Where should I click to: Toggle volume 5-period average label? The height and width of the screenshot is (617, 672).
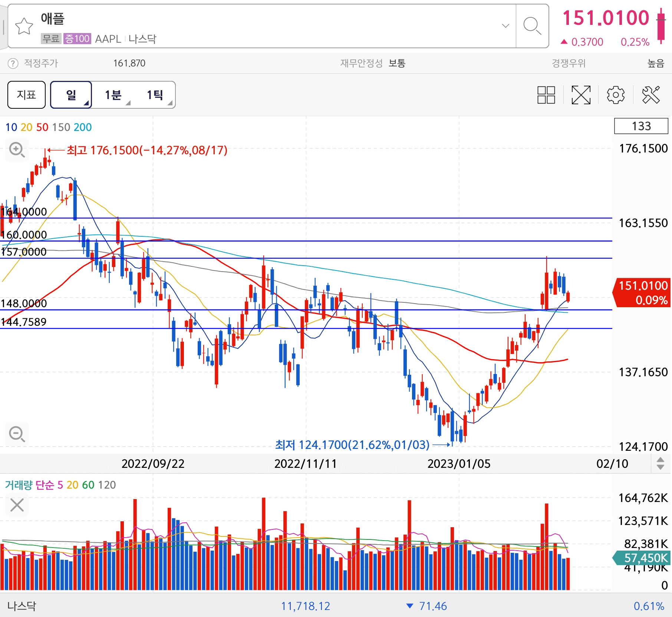pyautogui.click(x=60, y=485)
